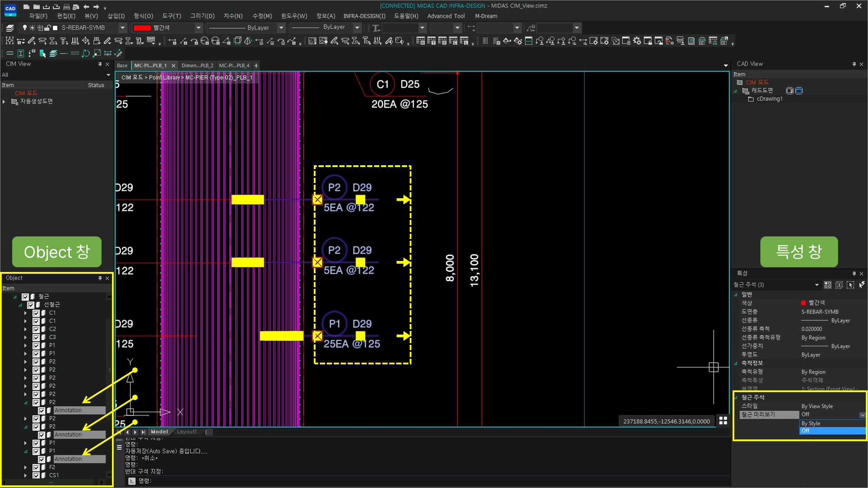The image size is (868, 488).
Task: Click the rightmost 특성 panel header icon
Action: pyautogui.click(x=862, y=285)
